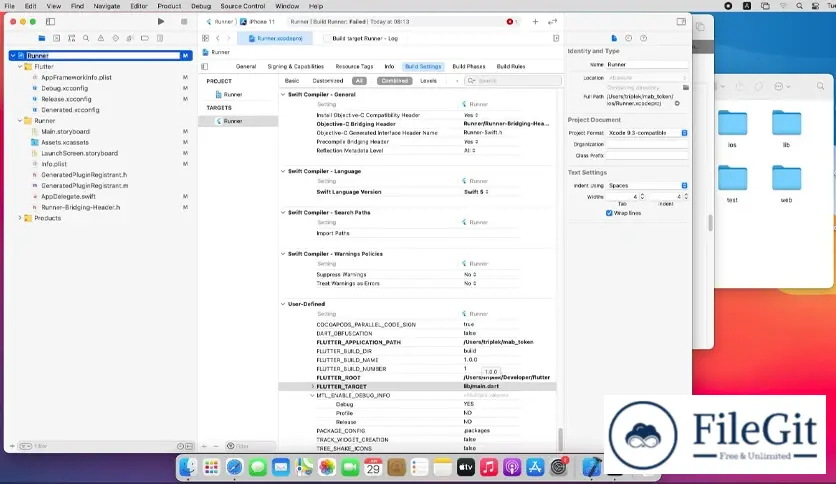Show Customized build settings

point(328,81)
